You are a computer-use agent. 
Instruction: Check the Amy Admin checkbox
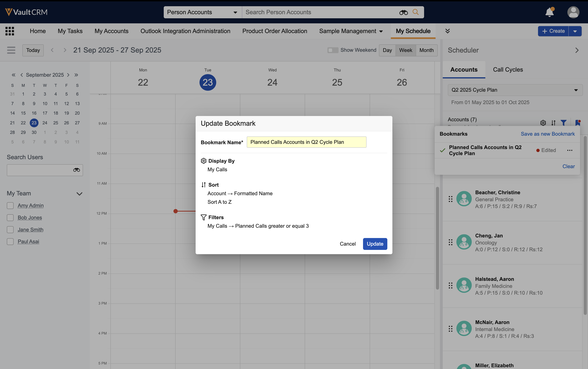coord(10,206)
